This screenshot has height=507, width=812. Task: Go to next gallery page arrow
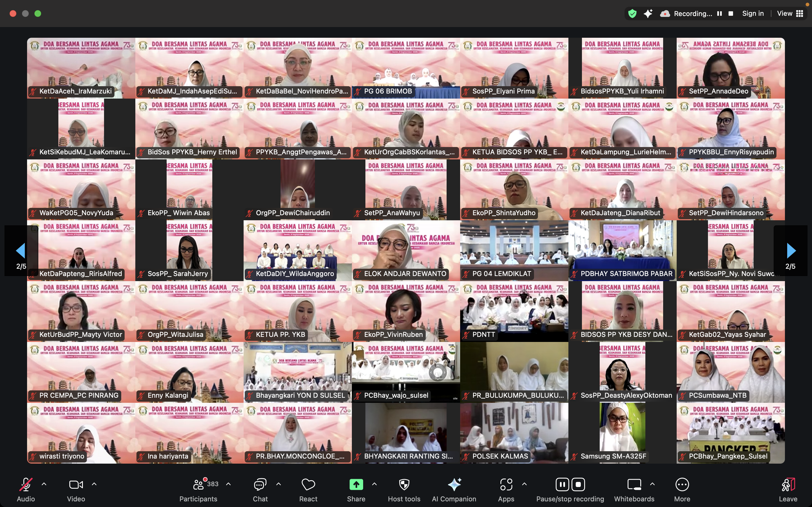[x=791, y=251]
